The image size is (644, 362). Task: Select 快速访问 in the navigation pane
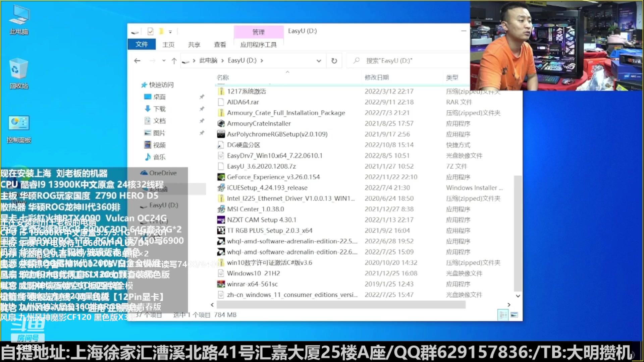pyautogui.click(x=158, y=85)
